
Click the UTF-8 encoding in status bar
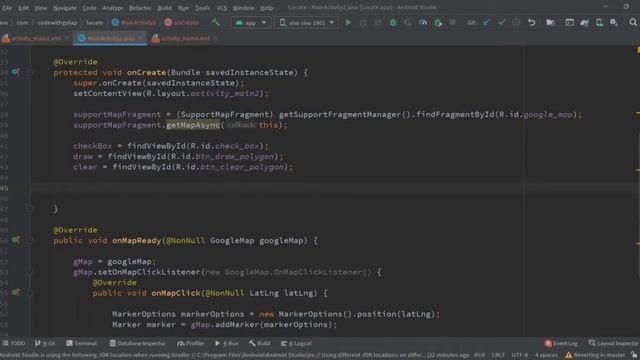pyautogui.click(x=520, y=355)
